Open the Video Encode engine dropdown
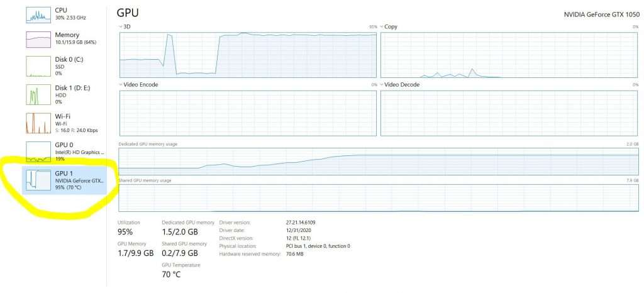The width and height of the screenshot is (644, 293). [x=120, y=84]
